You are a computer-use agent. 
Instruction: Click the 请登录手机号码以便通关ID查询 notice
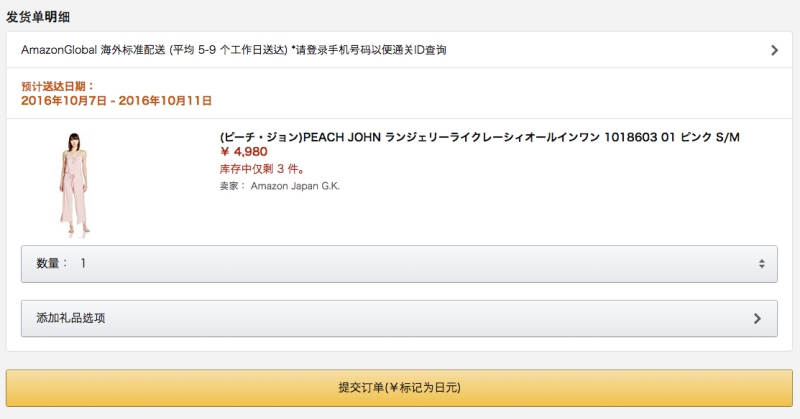tap(368, 50)
